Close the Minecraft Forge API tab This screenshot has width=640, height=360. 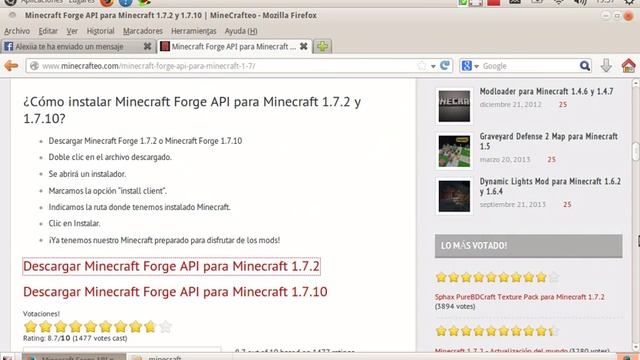point(304,47)
